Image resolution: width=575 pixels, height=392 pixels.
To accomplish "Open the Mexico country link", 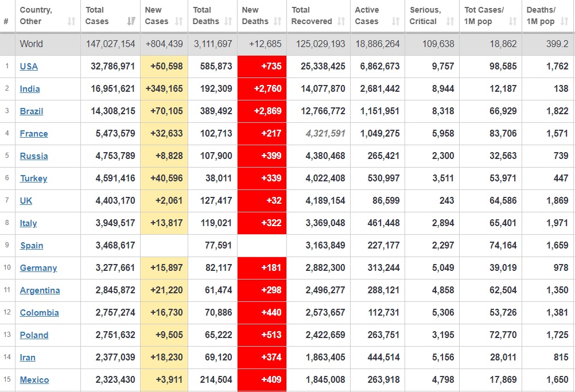I will (x=34, y=380).
